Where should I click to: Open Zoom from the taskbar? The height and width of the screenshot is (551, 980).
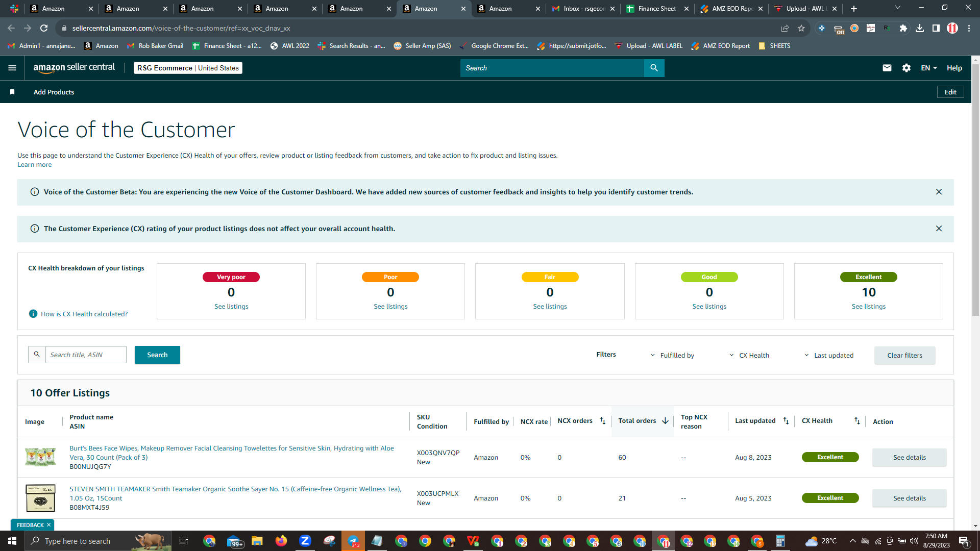click(x=305, y=541)
